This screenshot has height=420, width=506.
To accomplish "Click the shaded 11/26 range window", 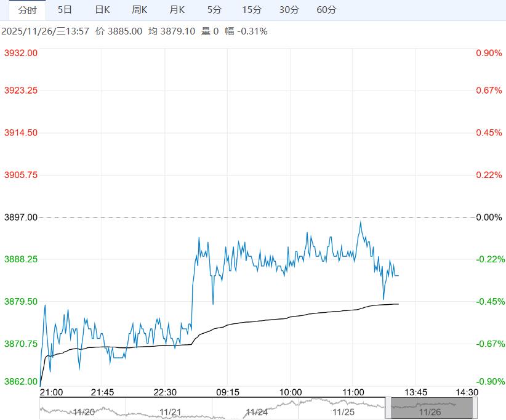I will [431, 407].
